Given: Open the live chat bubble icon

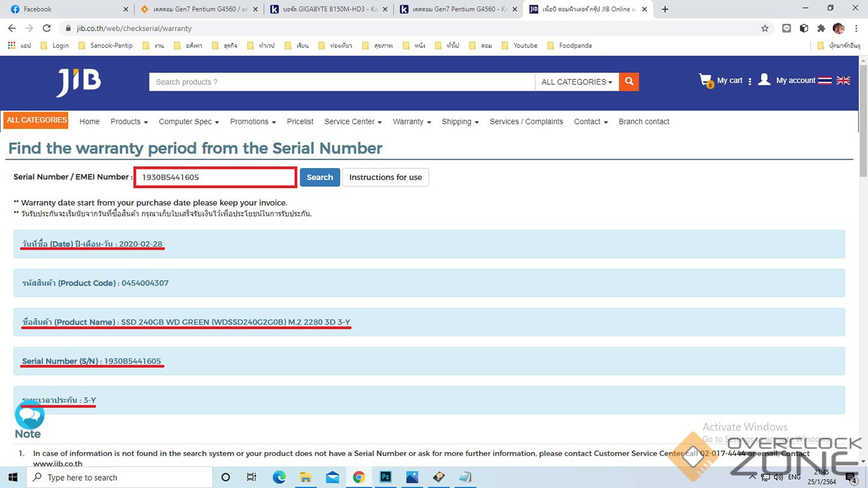Looking at the screenshot, I should point(30,415).
